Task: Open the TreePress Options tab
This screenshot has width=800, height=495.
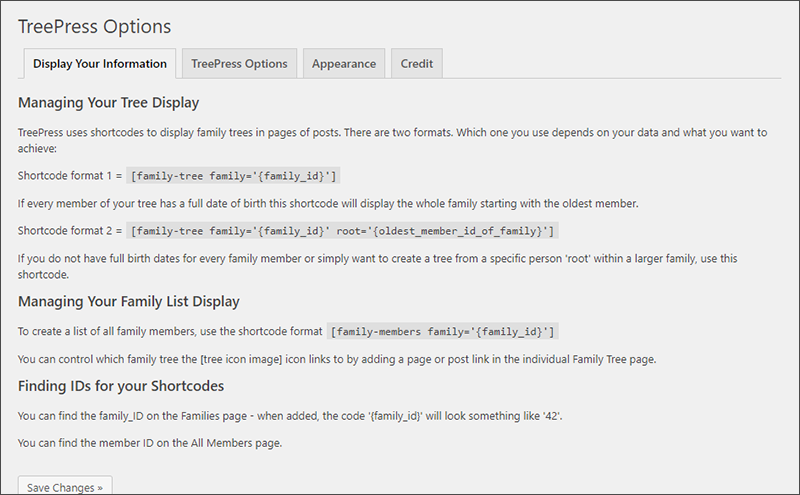Action: pyautogui.click(x=239, y=64)
